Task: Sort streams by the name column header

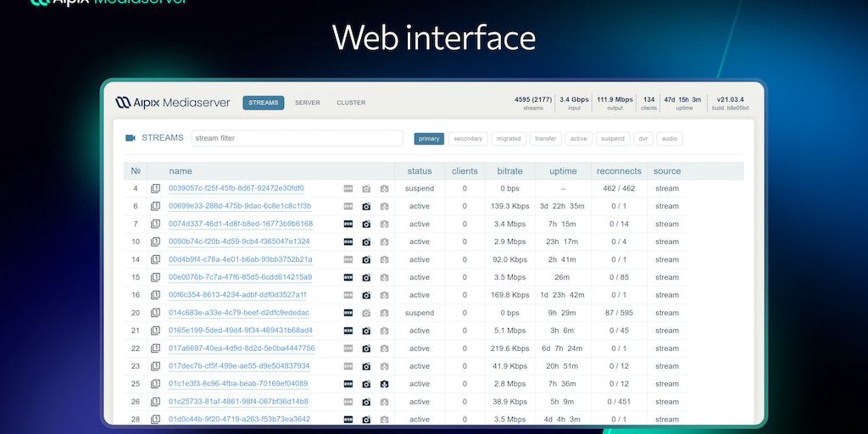Action: click(181, 171)
